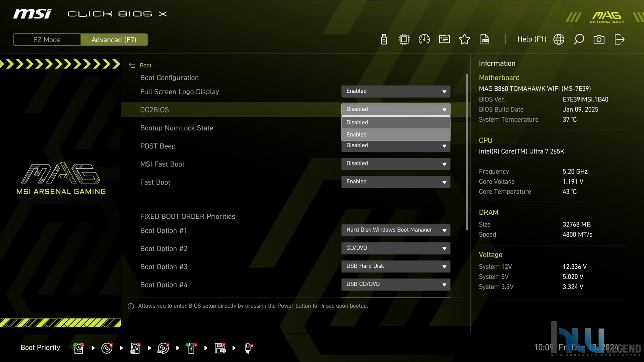Viewport: 644px width, 362px height.
Task: Open the speedometer performance icon
Action: pyautogui.click(x=424, y=39)
